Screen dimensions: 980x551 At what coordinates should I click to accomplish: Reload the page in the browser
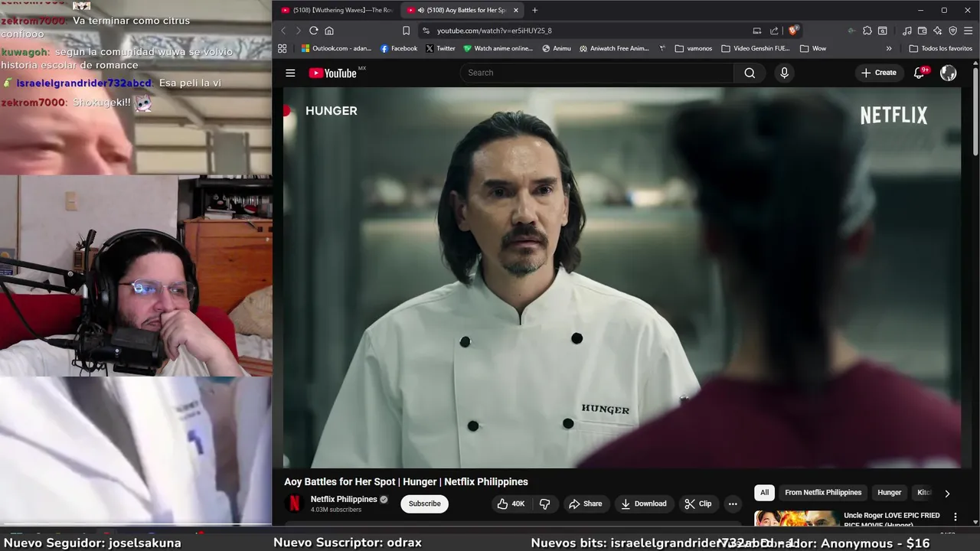coord(313,31)
